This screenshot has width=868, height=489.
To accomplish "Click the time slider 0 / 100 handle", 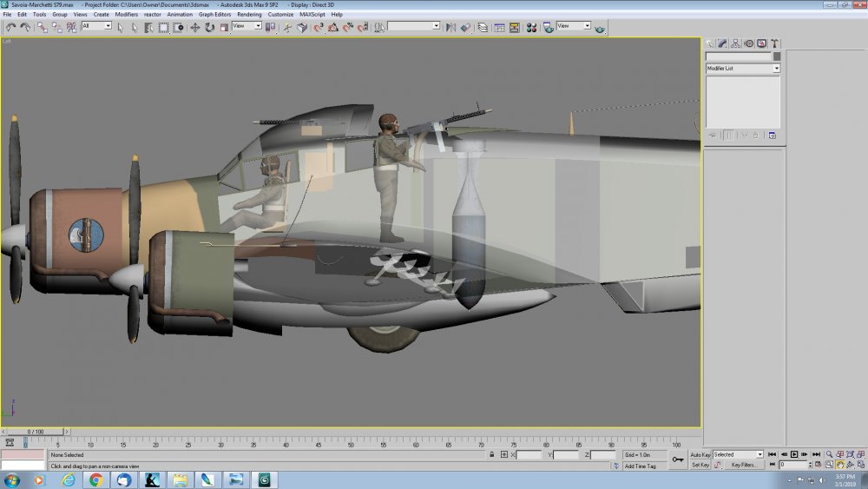I will [x=35, y=432].
